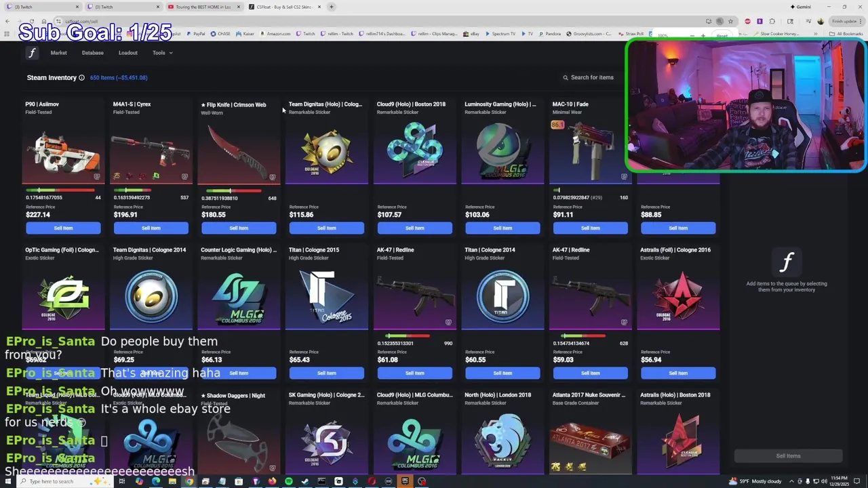Open Steam from the taskbar
This screenshot has height=488, width=868.
[x=305, y=481]
